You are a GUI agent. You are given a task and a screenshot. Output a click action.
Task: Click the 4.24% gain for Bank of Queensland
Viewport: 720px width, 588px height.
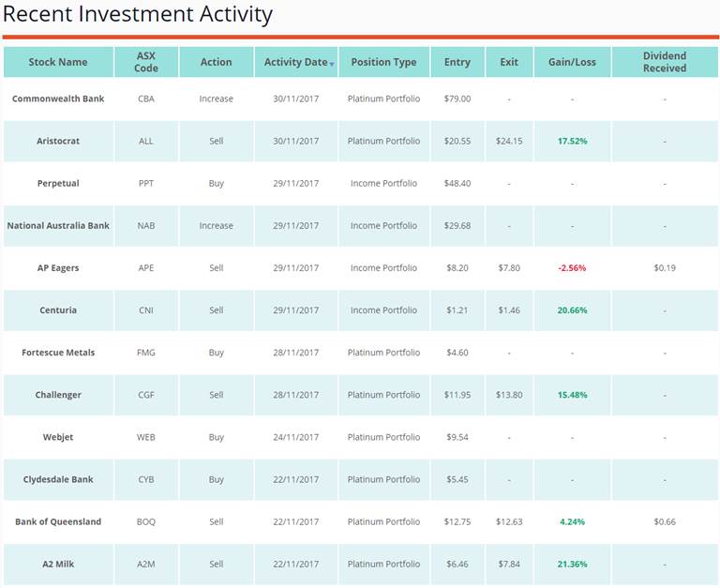(x=572, y=521)
